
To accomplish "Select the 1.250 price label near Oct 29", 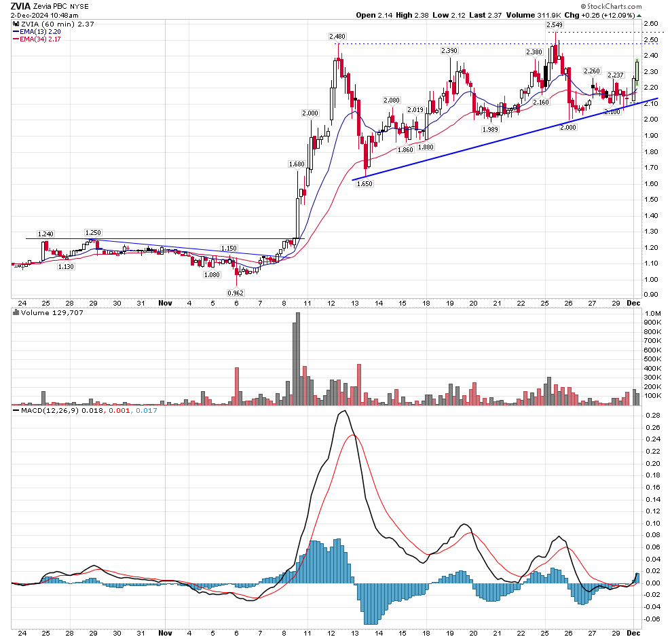I will coord(93,232).
